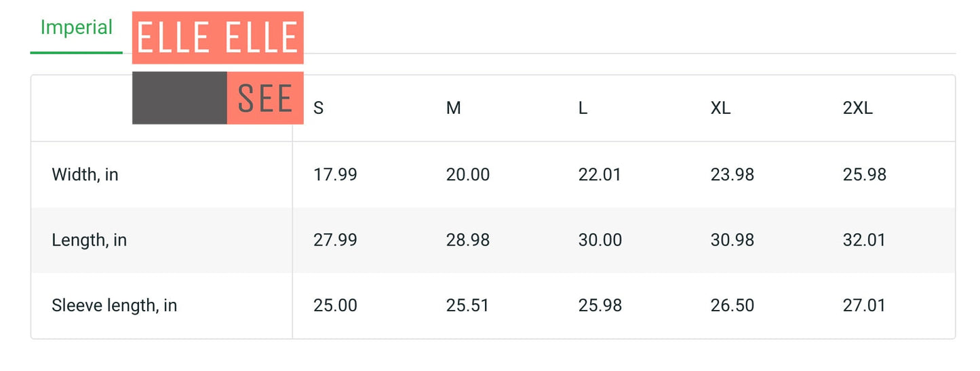Click the 30.00 length value for L

[x=600, y=240]
